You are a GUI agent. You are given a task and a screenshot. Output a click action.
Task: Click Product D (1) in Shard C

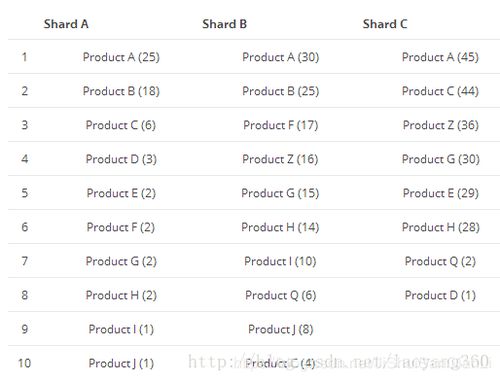point(440,295)
